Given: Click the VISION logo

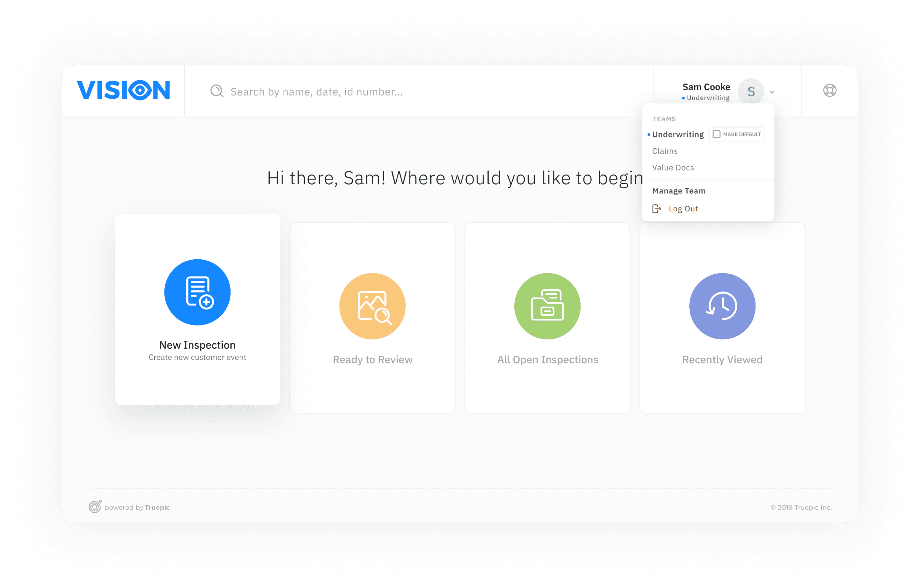Looking at the screenshot, I should click(x=123, y=90).
